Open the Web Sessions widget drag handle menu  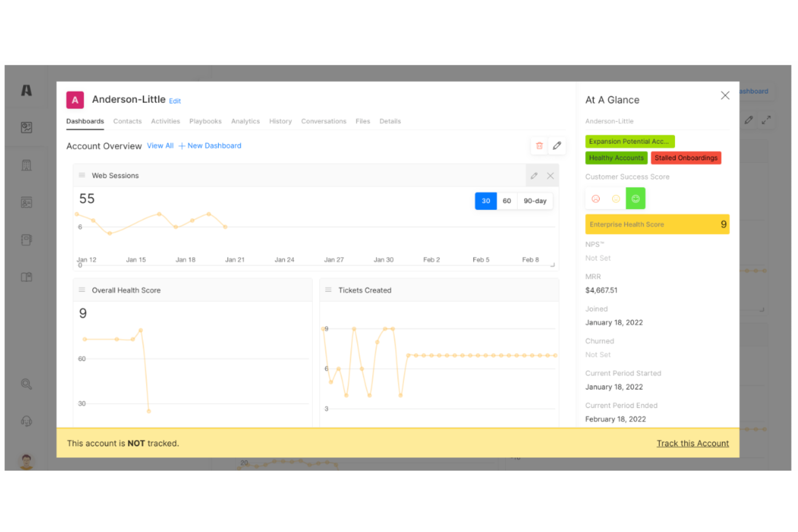(81, 175)
